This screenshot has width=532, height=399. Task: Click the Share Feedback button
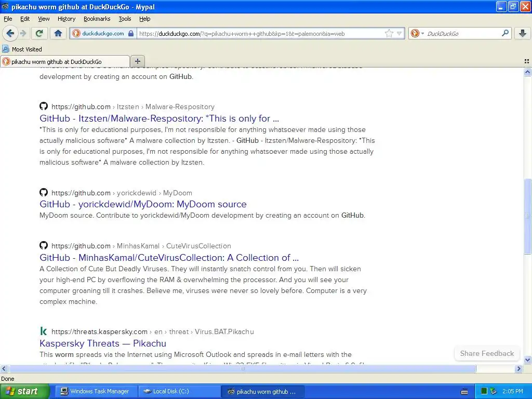pos(487,353)
